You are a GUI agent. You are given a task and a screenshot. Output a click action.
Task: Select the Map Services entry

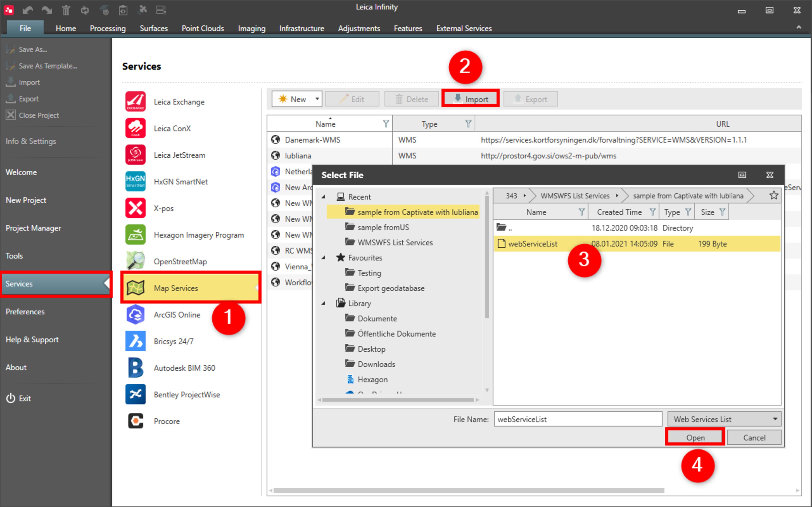pyautogui.click(x=191, y=288)
